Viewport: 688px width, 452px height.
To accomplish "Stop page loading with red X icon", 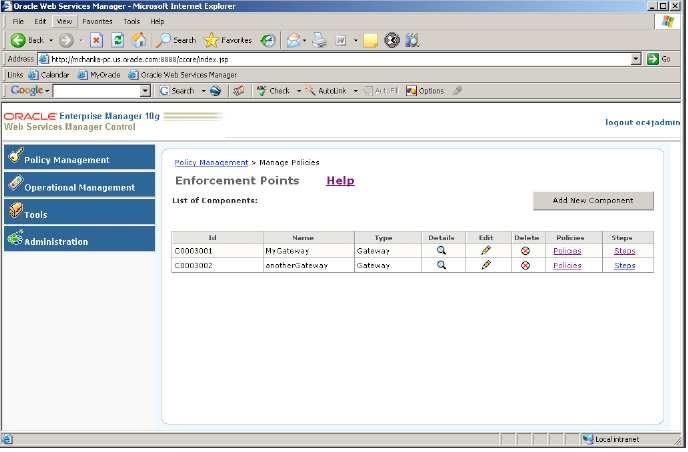I will [97, 40].
